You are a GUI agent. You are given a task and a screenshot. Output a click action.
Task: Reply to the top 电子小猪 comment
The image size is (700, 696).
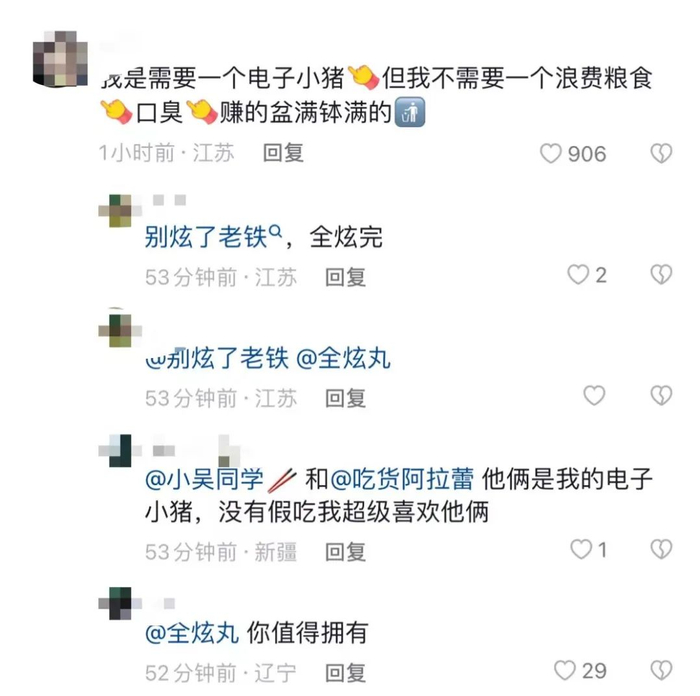pyautogui.click(x=283, y=153)
